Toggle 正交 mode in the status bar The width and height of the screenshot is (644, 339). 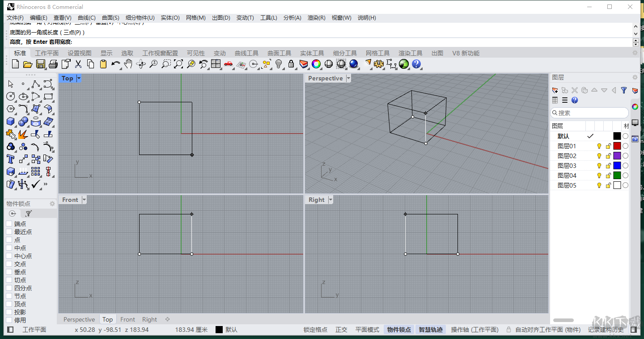pos(341,329)
